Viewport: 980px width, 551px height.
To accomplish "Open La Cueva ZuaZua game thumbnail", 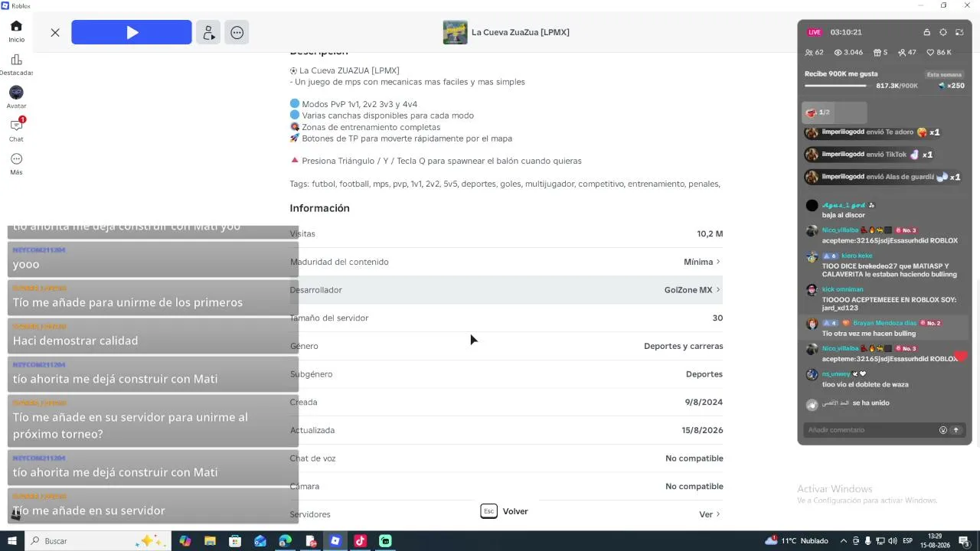I will pos(455,32).
